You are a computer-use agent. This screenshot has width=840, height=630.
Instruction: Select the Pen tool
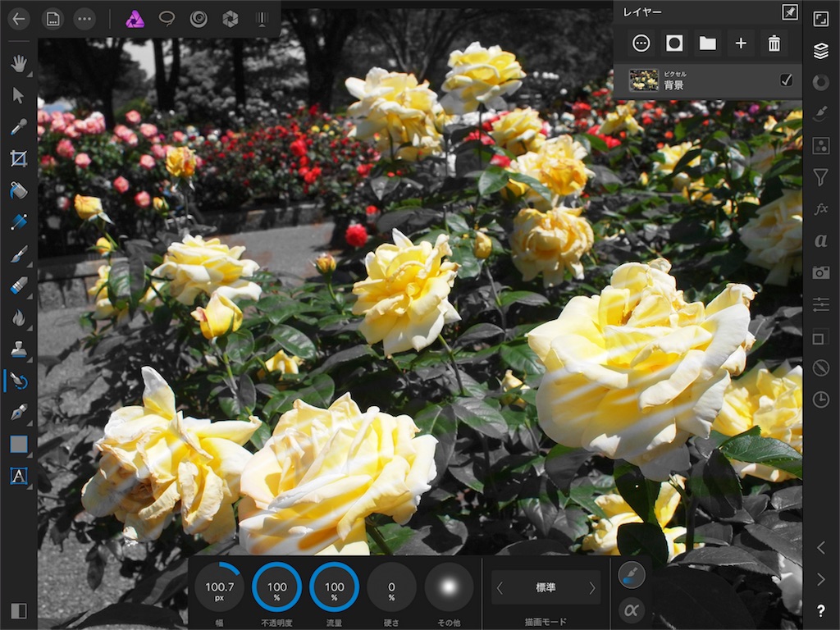tap(19, 413)
